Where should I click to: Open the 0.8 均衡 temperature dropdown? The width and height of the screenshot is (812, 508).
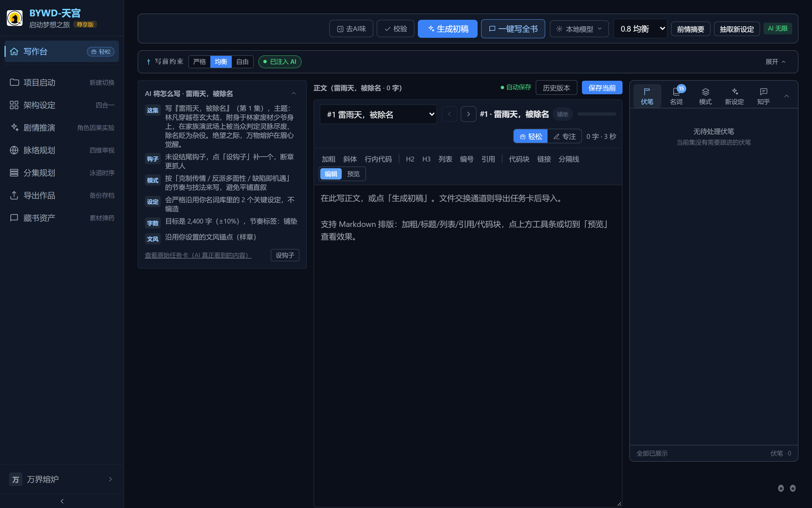tap(641, 29)
